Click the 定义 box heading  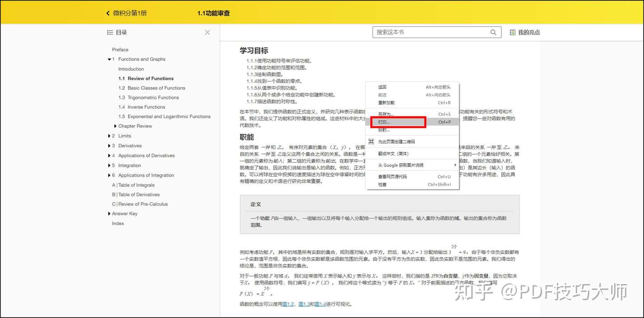coord(256,204)
